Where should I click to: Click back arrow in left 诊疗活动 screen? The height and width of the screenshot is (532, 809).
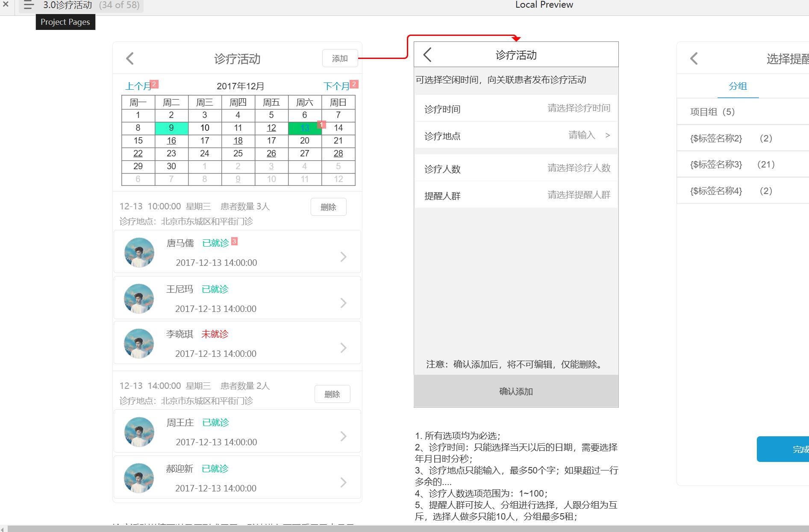tap(130, 59)
